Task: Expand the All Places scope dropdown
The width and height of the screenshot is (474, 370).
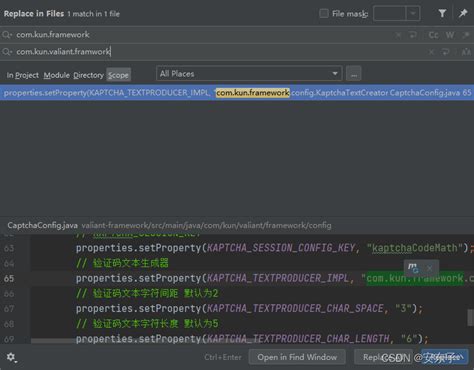Action: coord(249,74)
